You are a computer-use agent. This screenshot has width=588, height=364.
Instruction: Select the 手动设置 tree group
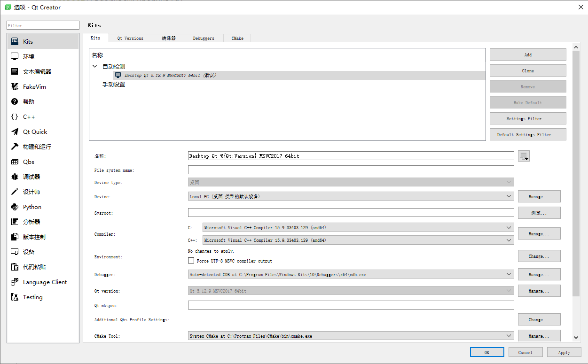[x=114, y=85]
